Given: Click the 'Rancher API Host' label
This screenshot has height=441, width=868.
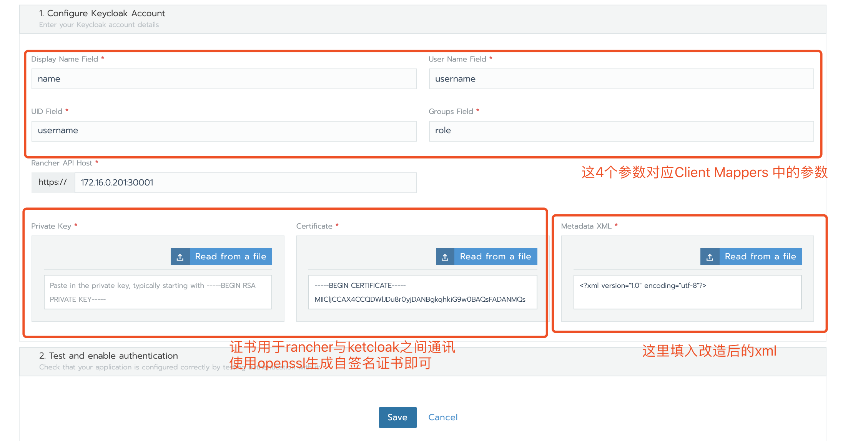Looking at the screenshot, I should pyautogui.click(x=62, y=163).
